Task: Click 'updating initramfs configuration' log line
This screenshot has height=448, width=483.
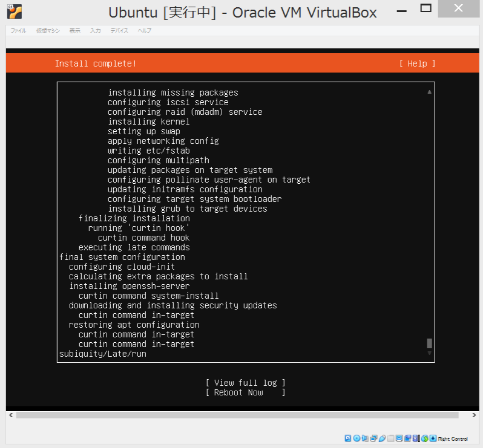Action: [x=185, y=190]
